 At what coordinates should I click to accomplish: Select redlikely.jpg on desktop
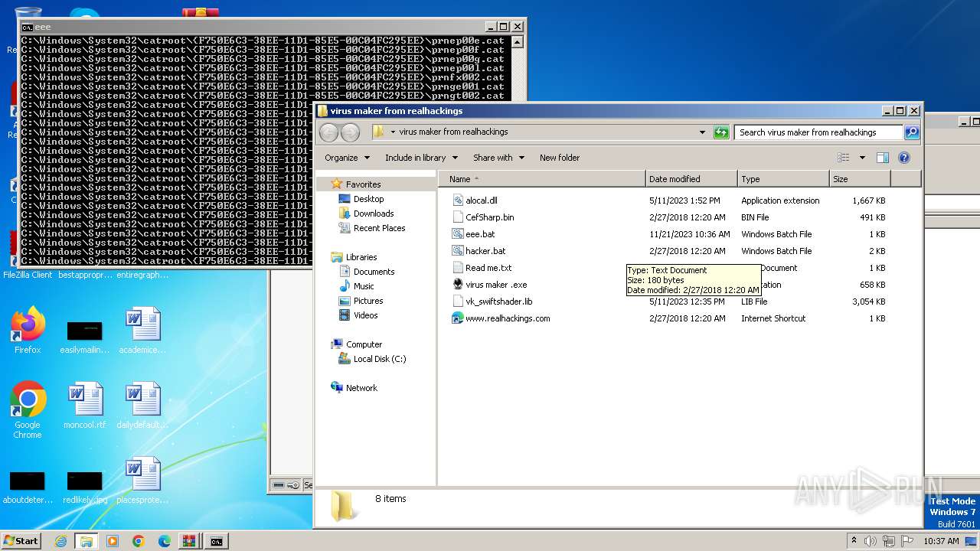(x=85, y=487)
